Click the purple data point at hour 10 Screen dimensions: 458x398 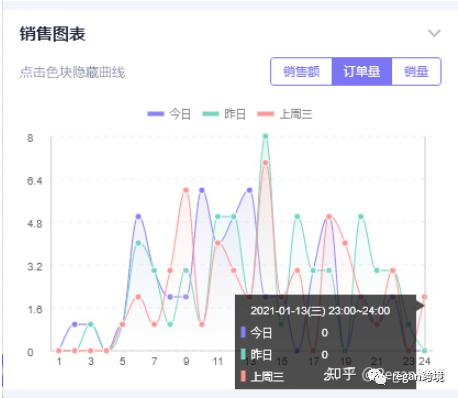[x=202, y=190]
